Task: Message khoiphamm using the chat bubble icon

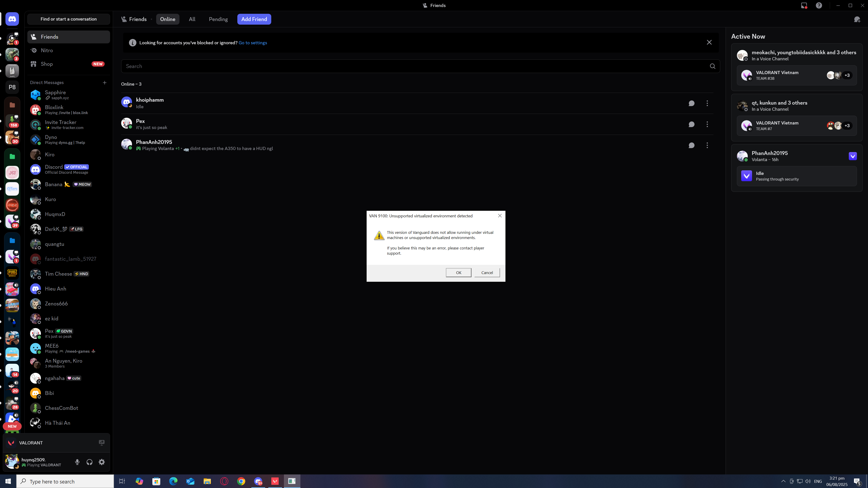Action: click(x=691, y=103)
